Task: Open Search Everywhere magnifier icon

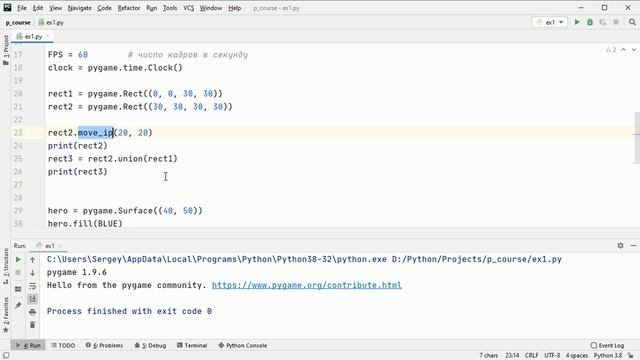Action: [632, 22]
